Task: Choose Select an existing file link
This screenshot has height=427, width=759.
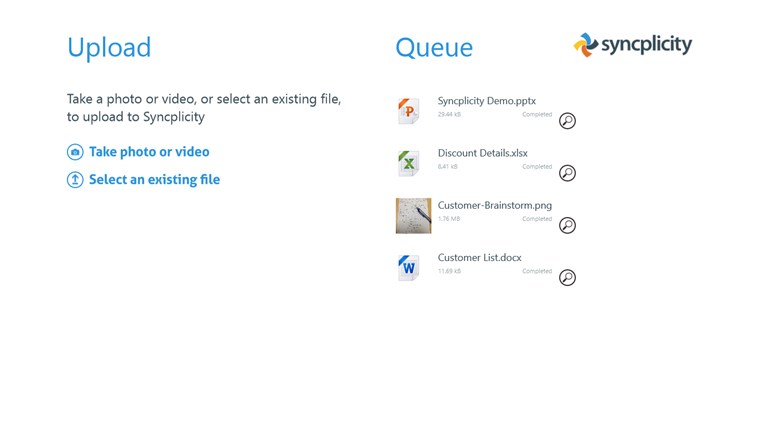Action: tap(154, 180)
